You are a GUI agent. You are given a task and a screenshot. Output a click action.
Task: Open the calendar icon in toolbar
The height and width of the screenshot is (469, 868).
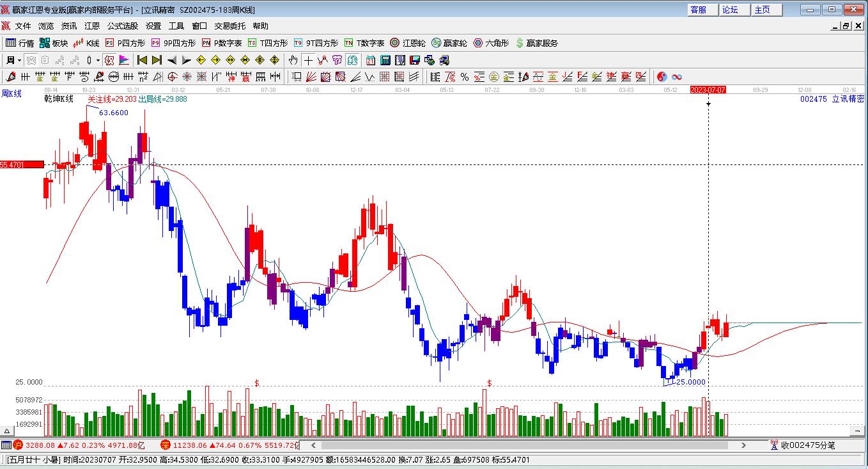point(371,60)
